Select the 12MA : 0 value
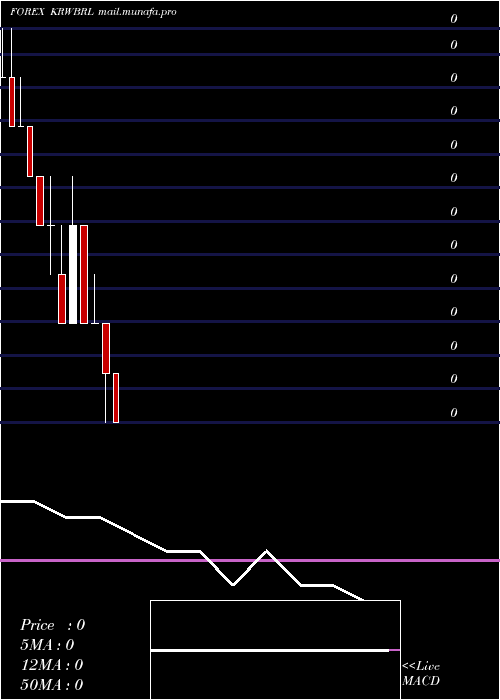Image resolution: width=500 pixels, height=700 pixels. pos(52,665)
